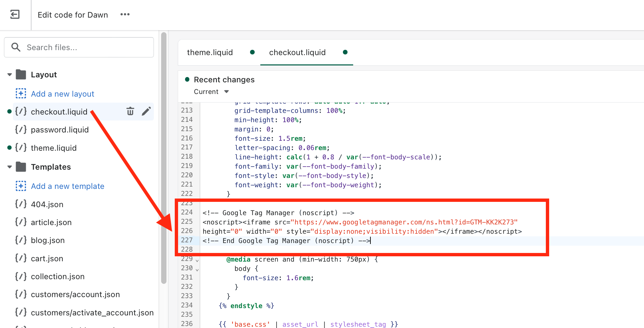The width and height of the screenshot is (644, 328).
Task: Click the code file icon beside password.liquid
Action: (x=21, y=129)
